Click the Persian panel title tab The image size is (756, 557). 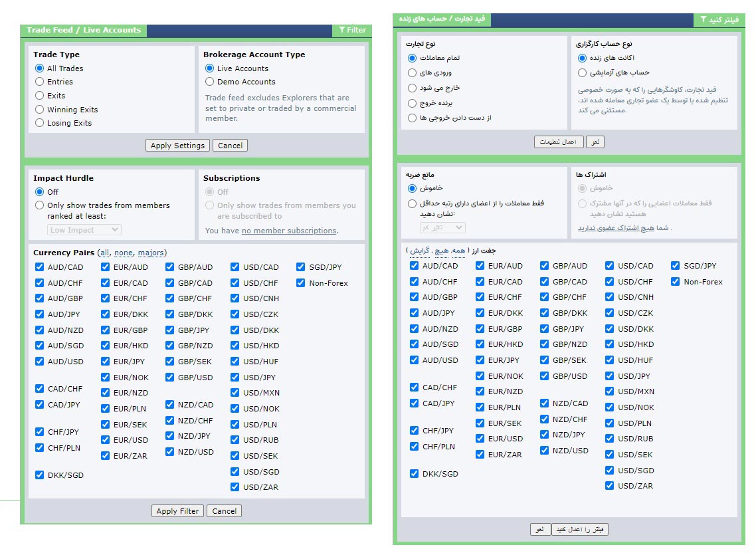click(442, 19)
